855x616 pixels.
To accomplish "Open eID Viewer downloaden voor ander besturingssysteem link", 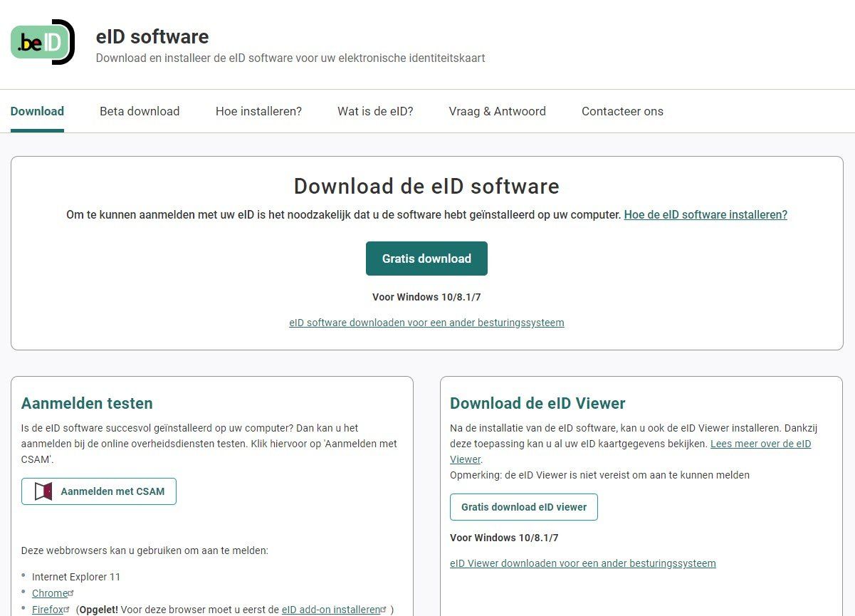I will click(583, 563).
